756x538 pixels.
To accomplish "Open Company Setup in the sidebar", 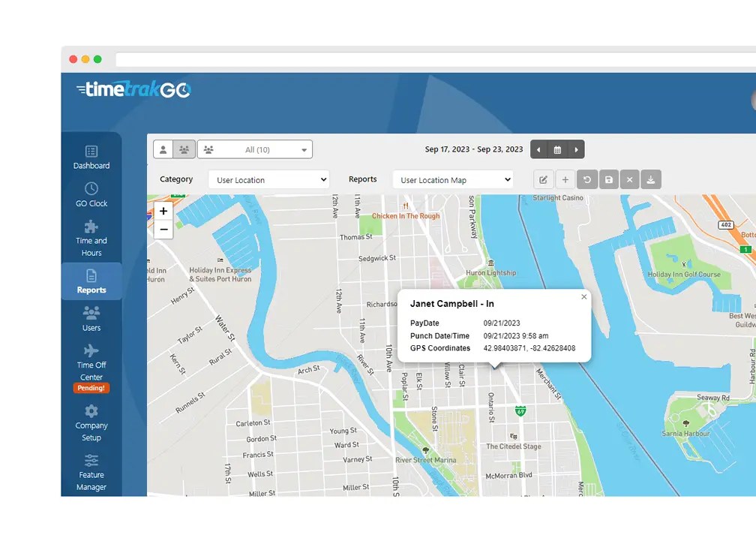I will coord(91,425).
